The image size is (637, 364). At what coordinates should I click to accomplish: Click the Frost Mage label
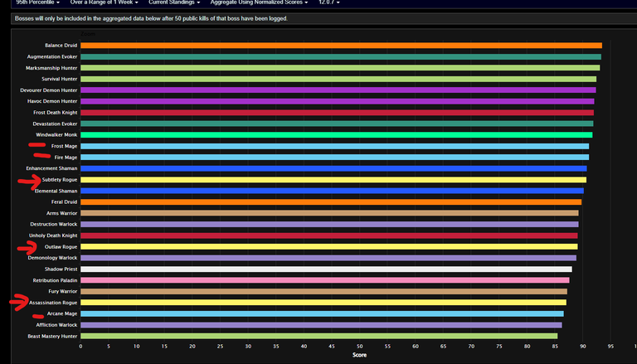tap(64, 146)
